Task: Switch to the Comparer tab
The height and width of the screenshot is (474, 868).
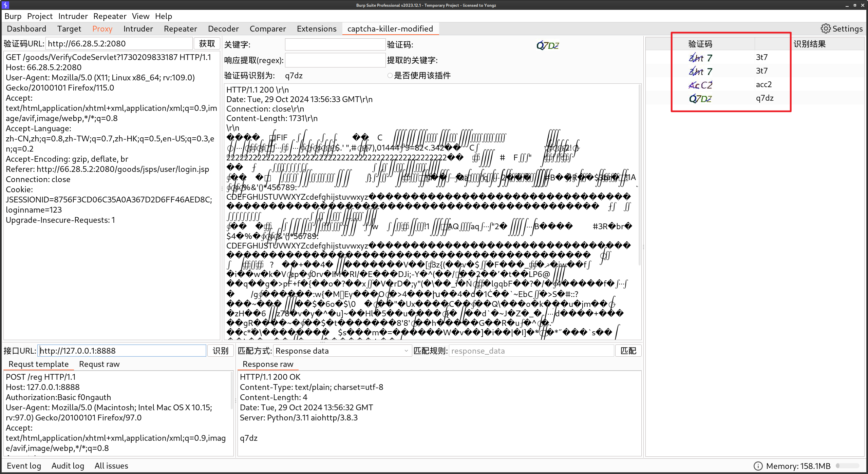Action: coord(268,29)
